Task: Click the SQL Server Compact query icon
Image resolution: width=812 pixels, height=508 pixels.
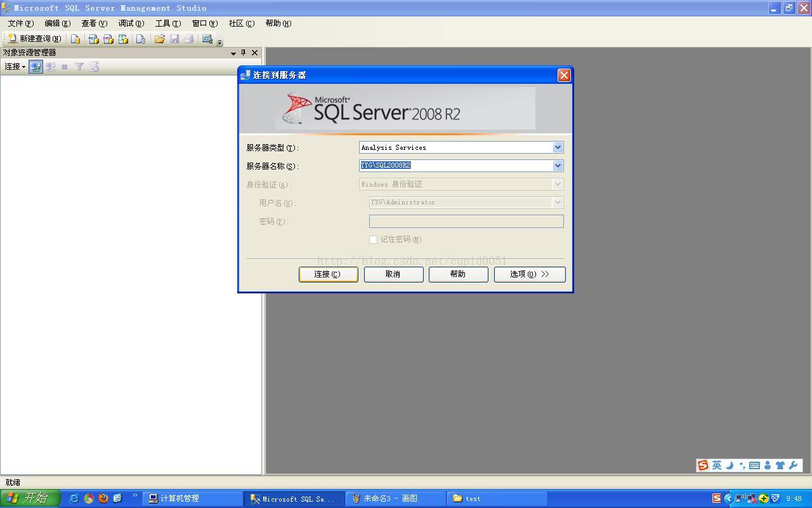Action: [x=141, y=39]
